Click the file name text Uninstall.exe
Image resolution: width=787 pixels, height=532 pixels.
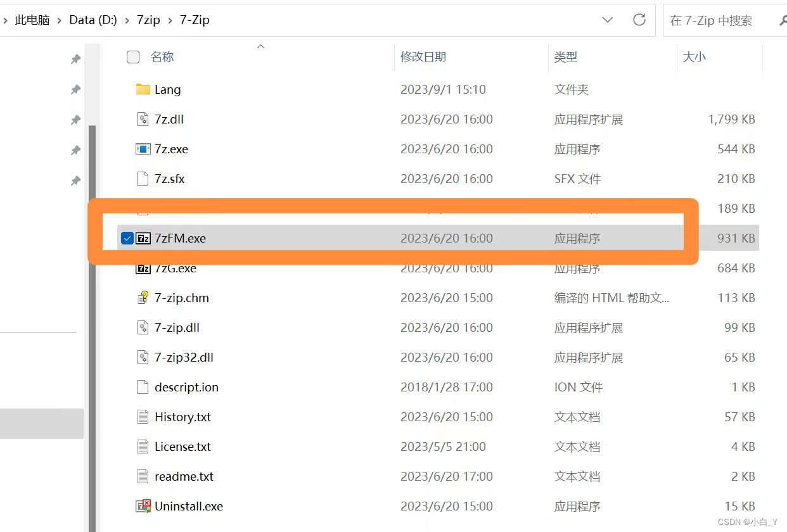tap(189, 506)
